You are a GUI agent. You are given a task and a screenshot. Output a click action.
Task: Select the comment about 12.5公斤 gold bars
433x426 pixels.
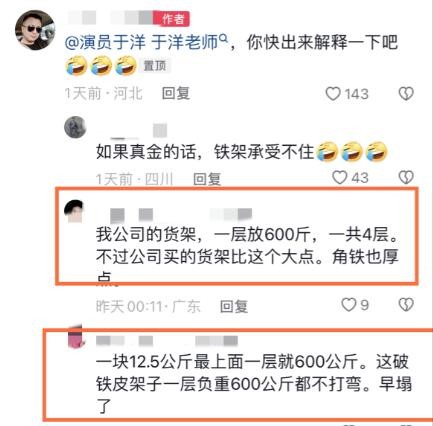click(253, 384)
